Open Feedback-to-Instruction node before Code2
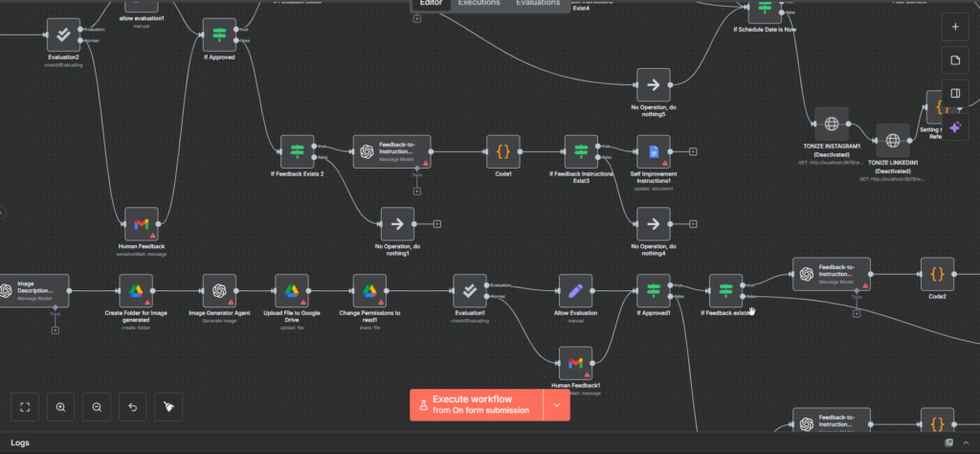 pyautogui.click(x=832, y=274)
